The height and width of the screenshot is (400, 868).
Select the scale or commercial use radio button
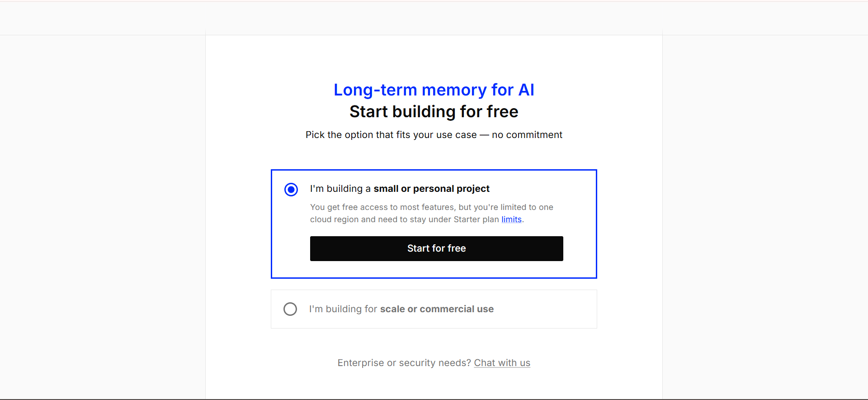[290, 309]
